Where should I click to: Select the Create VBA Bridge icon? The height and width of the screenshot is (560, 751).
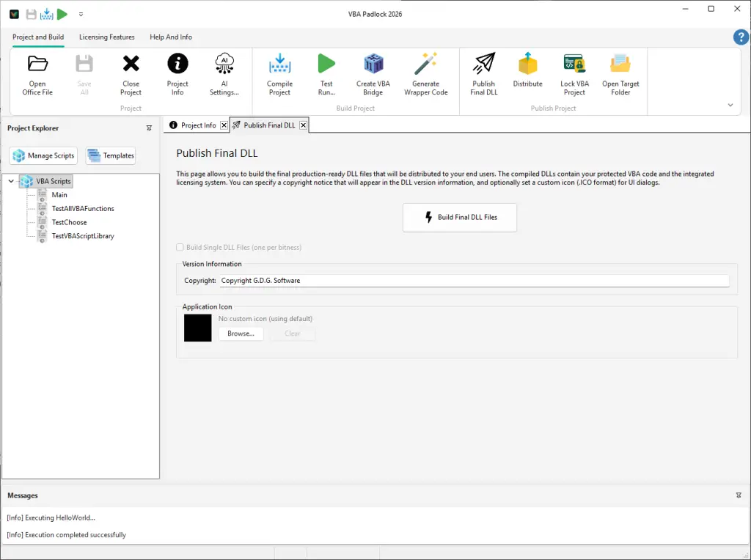373,73
